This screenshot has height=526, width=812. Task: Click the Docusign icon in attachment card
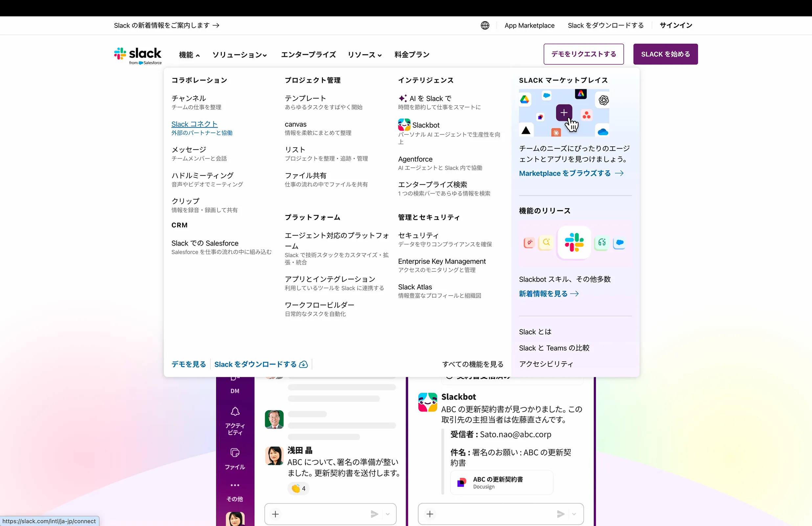462,482
